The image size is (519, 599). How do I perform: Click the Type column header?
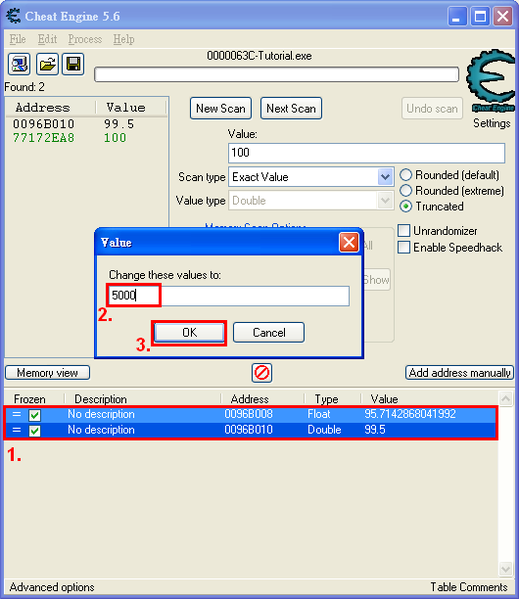[x=327, y=399]
